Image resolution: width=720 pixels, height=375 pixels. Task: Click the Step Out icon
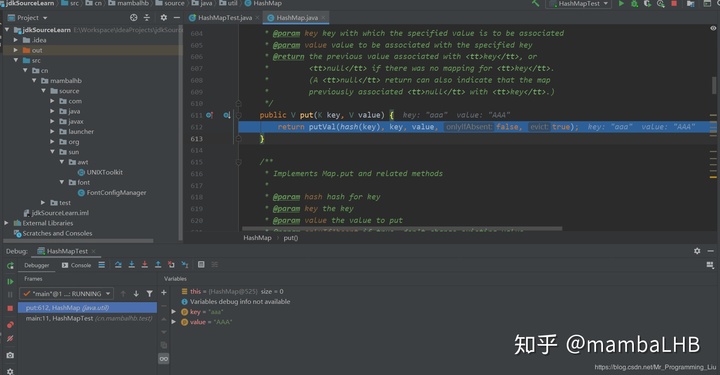tap(158, 265)
